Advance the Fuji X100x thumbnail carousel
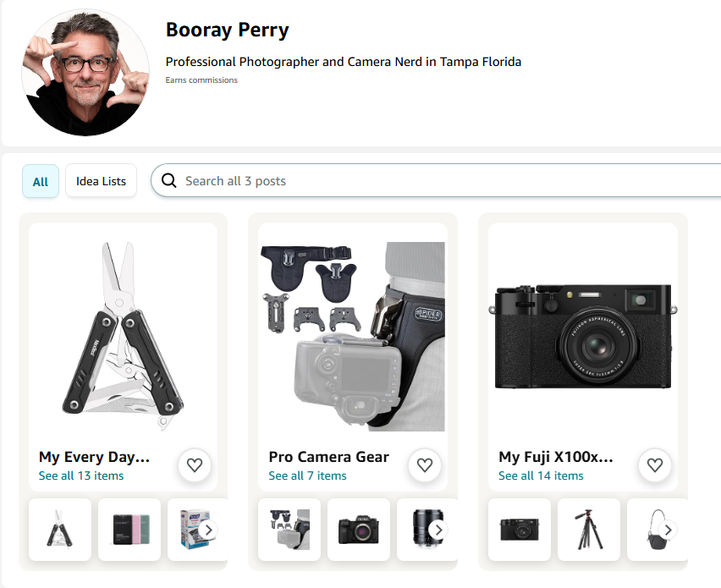 tap(668, 530)
